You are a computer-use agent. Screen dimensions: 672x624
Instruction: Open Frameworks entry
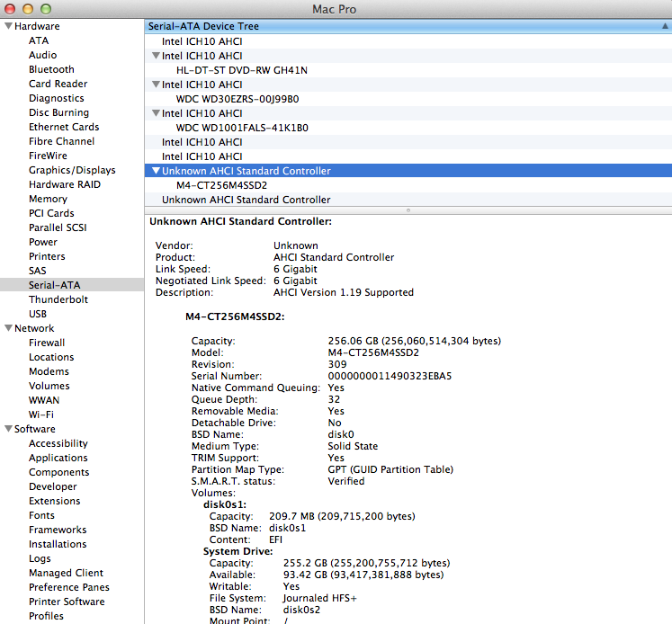[58, 530]
